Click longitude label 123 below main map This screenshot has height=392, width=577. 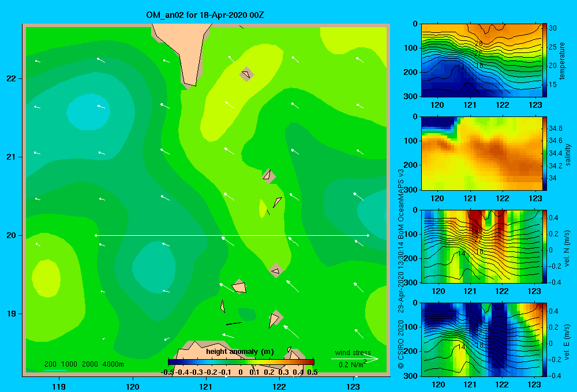tap(353, 386)
